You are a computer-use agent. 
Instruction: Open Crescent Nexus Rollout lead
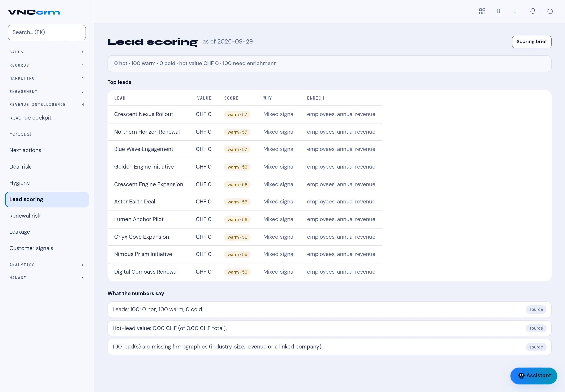[143, 114]
